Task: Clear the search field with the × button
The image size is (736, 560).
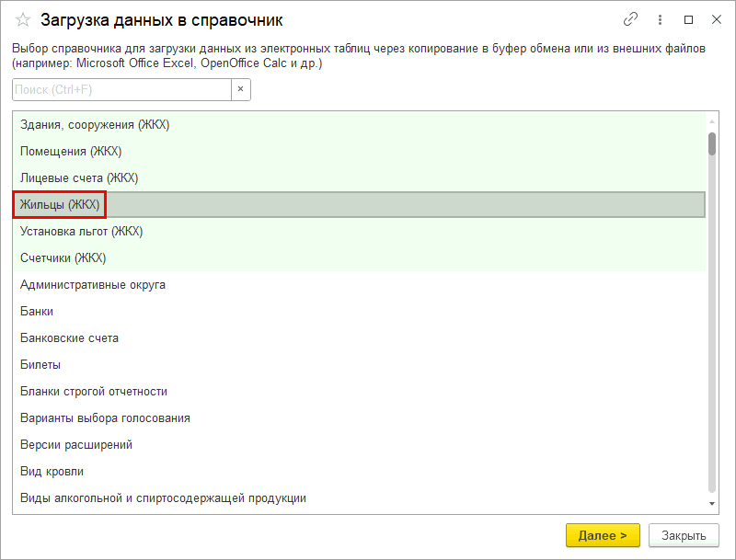Action: click(x=241, y=89)
